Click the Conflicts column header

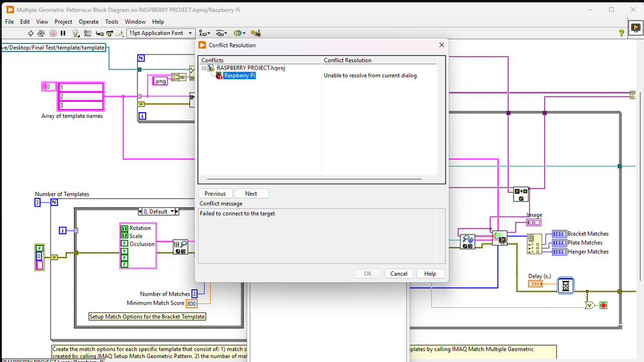coord(260,61)
